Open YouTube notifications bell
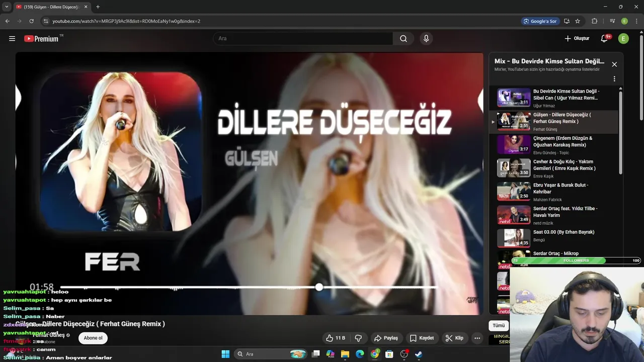 click(x=605, y=39)
